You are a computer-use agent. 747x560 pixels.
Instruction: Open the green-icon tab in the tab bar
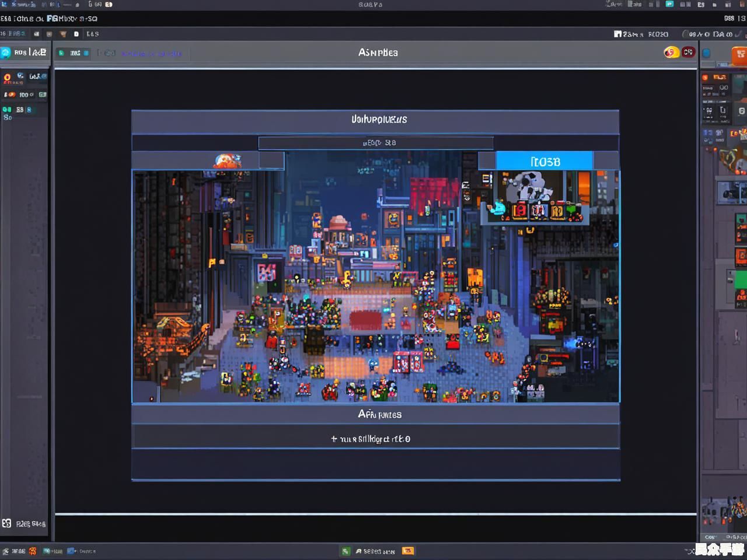pos(73,53)
